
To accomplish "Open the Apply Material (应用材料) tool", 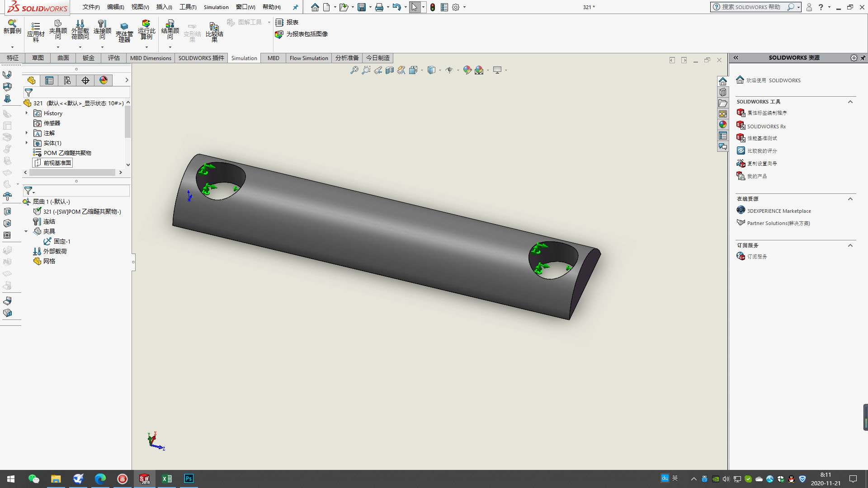I will 36,32.
